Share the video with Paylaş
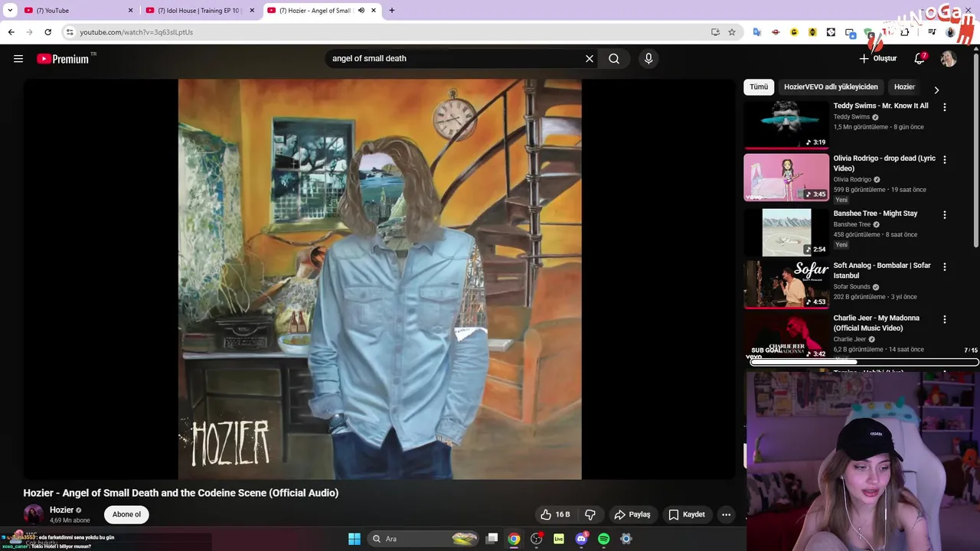Image resolution: width=980 pixels, height=551 pixels. coord(632,514)
